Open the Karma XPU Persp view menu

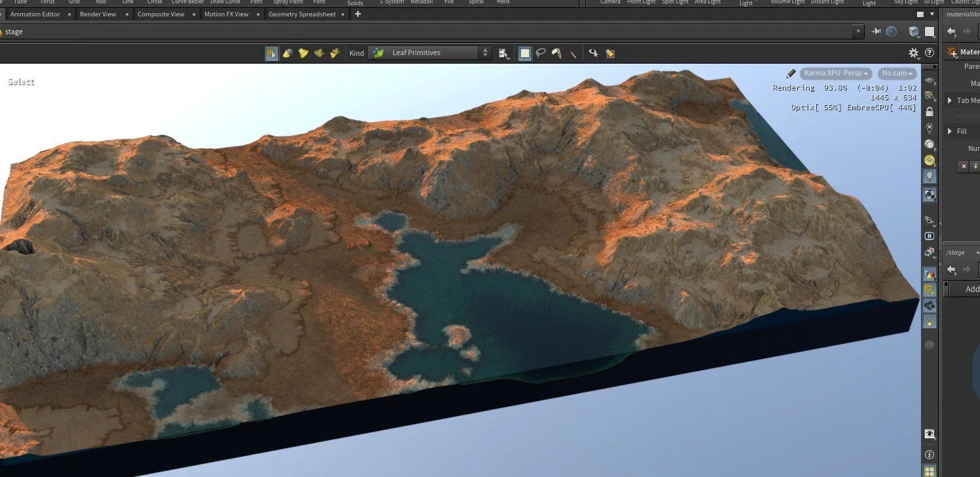coord(836,73)
